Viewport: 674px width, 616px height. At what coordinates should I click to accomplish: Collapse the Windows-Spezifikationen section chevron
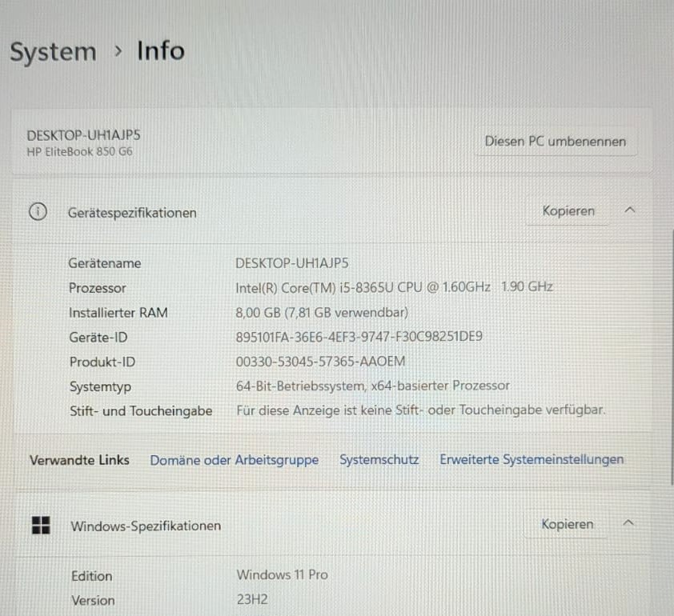[x=628, y=522]
